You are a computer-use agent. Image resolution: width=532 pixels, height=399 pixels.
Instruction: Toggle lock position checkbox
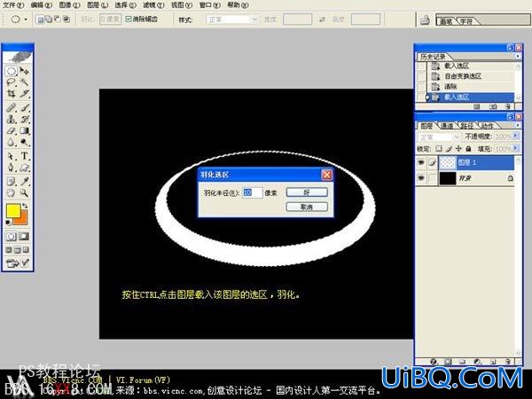458,149
